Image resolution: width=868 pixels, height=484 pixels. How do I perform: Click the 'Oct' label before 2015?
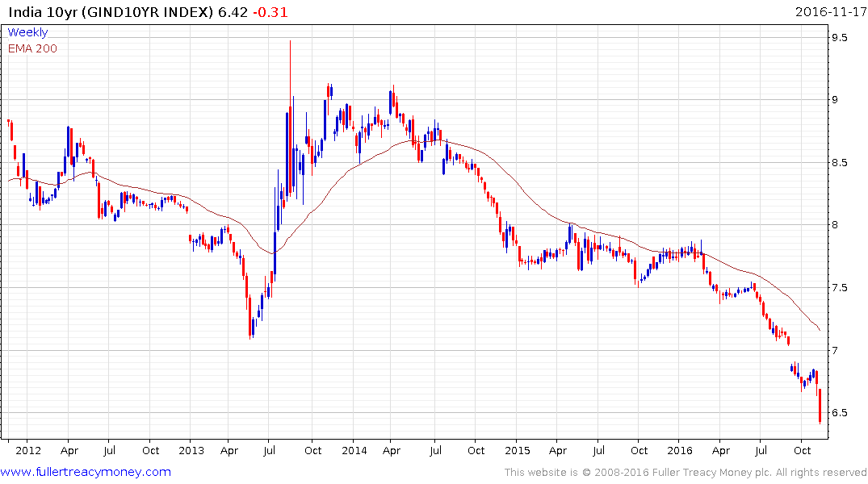[x=476, y=450]
